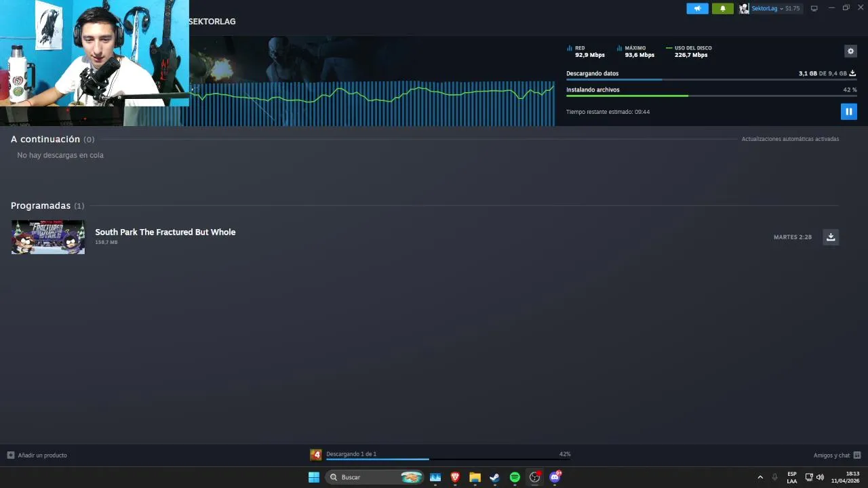Image resolution: width=868 pixels, height=488 pixels.
Task: Click No hay descargas en cola text
Action: coord(60,155)
